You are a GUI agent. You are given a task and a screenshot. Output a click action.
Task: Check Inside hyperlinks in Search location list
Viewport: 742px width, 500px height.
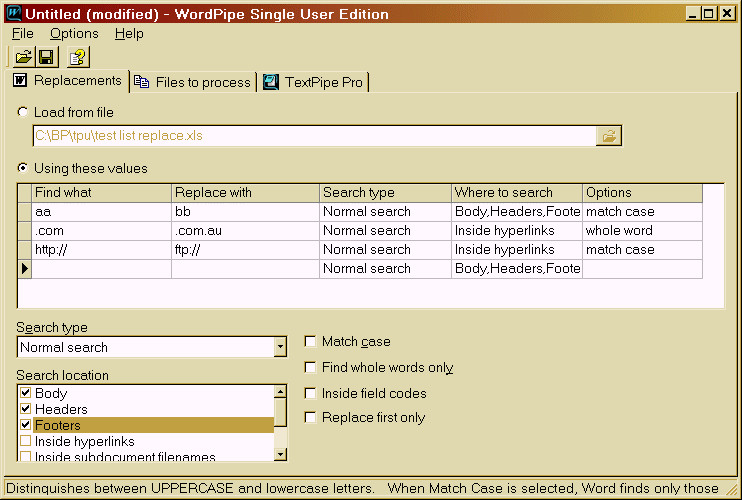coord(26,441)
